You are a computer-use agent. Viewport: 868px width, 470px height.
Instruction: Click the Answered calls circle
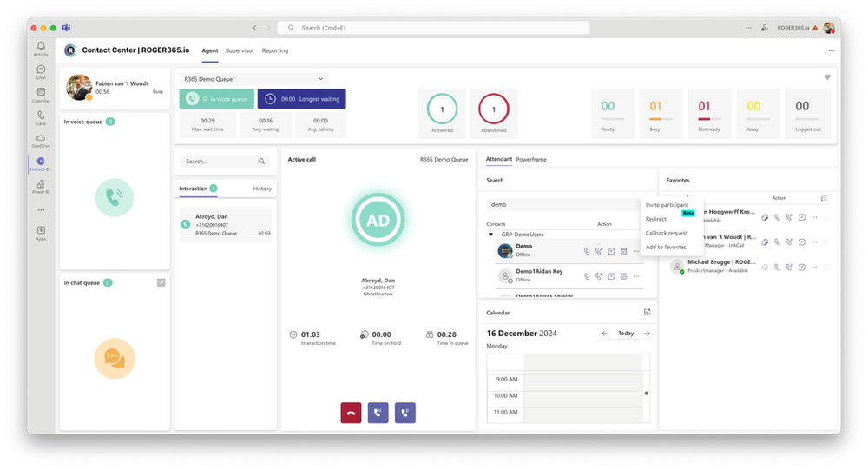442,109
